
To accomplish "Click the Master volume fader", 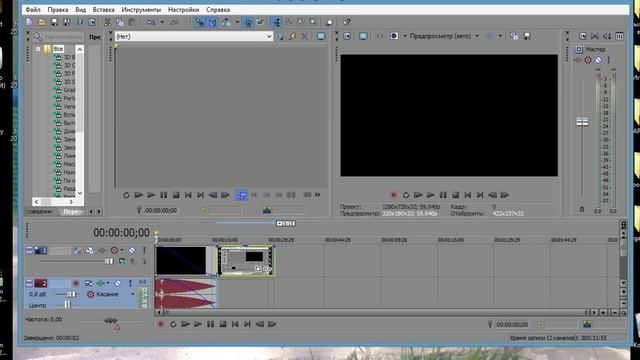I will [x=582, y=121].
